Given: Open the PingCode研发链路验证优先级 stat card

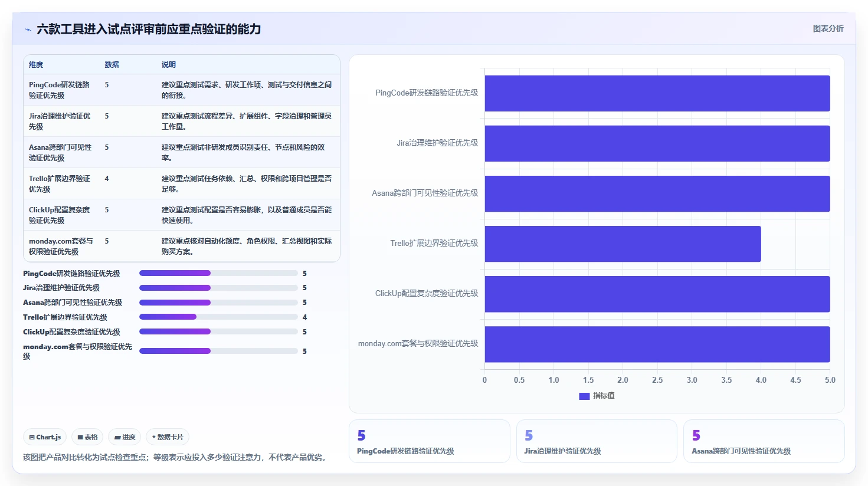Looking at the screenshot, I should click(x=430, y=441).
